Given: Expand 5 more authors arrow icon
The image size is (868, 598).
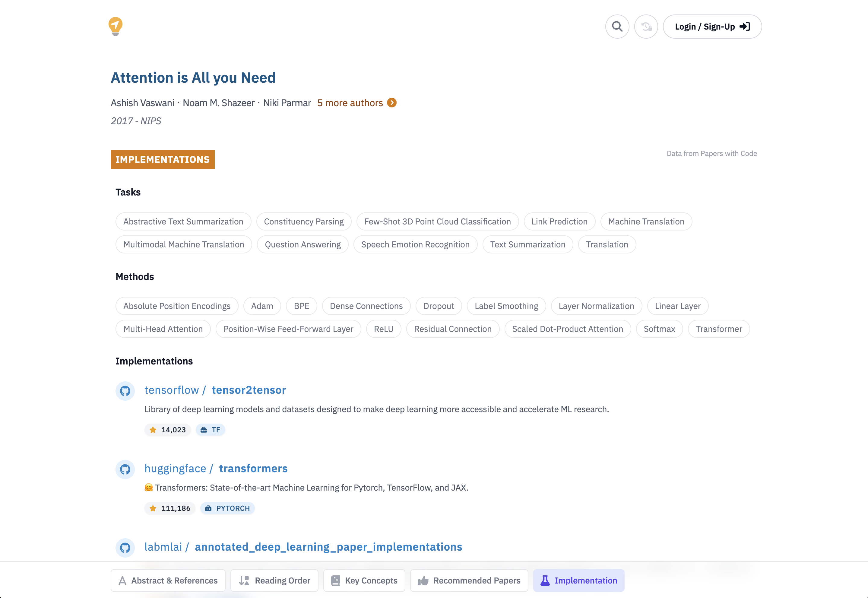Looking at the screenshot, I should coord(392,103).
